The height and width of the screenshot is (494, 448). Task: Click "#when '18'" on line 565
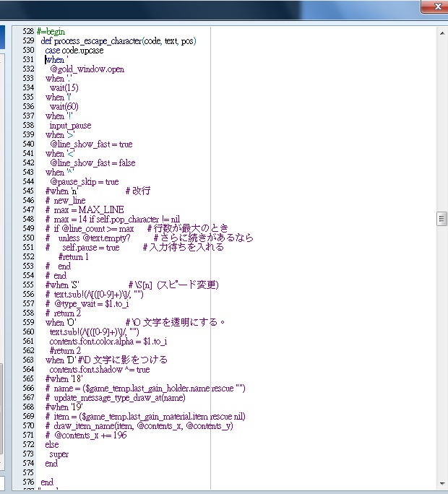click(x=64, y=379)
